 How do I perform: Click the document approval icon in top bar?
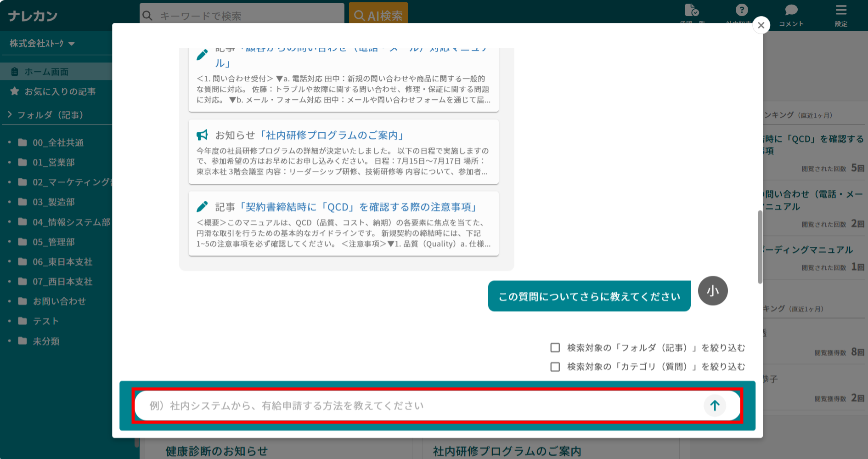692,10
